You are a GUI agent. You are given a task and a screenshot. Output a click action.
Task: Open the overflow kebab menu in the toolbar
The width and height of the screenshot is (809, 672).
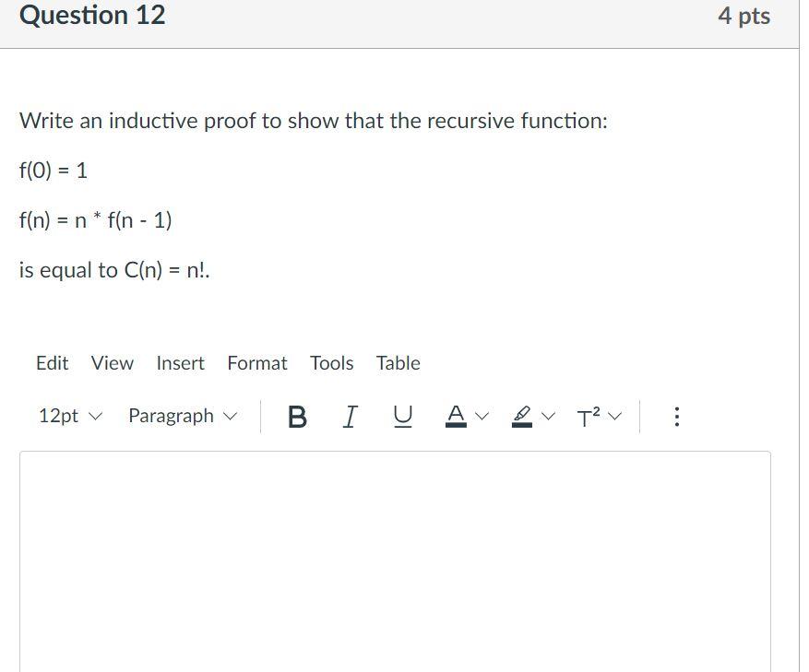tap(676, 417)
